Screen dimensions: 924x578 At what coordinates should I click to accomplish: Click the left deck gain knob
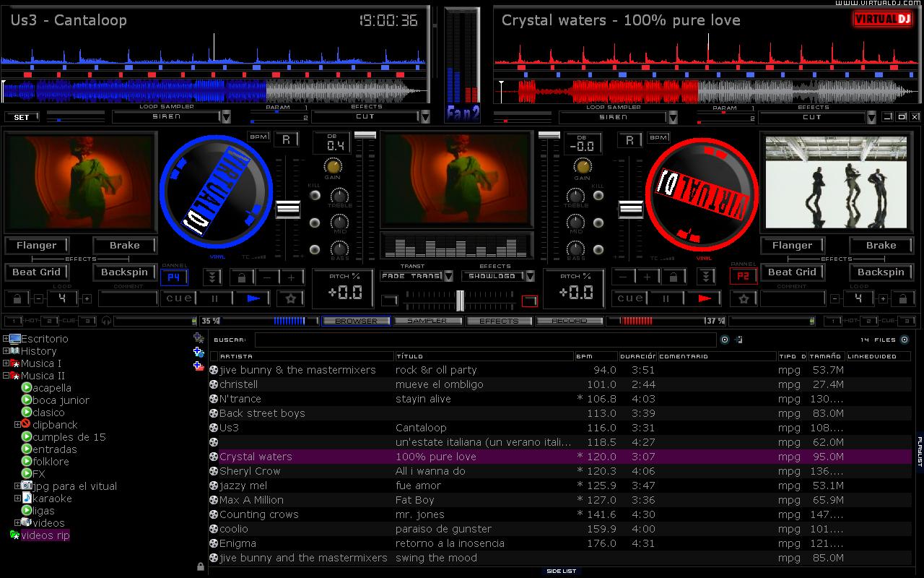tap(332, 166)
